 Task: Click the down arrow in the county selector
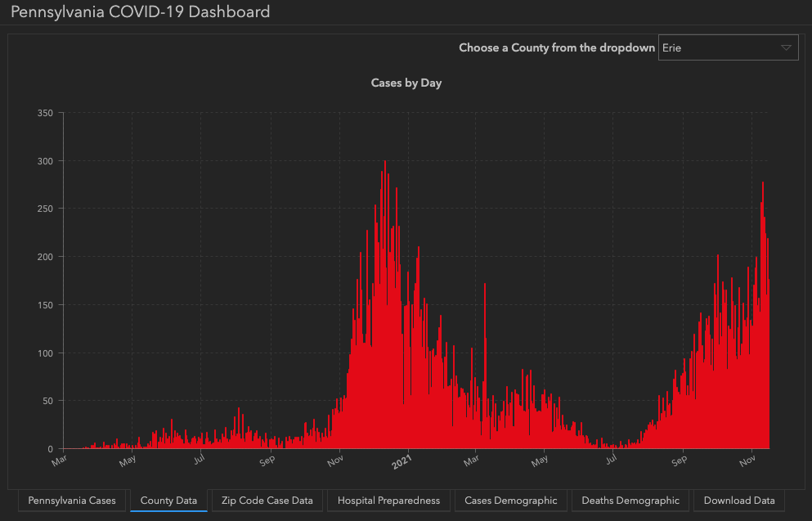(786, 48)
